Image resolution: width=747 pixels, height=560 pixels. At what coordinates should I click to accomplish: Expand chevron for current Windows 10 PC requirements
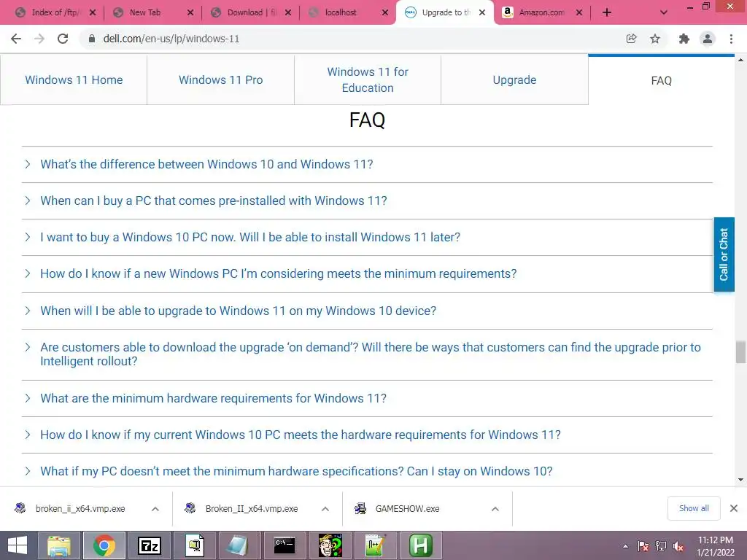(28, 435)
